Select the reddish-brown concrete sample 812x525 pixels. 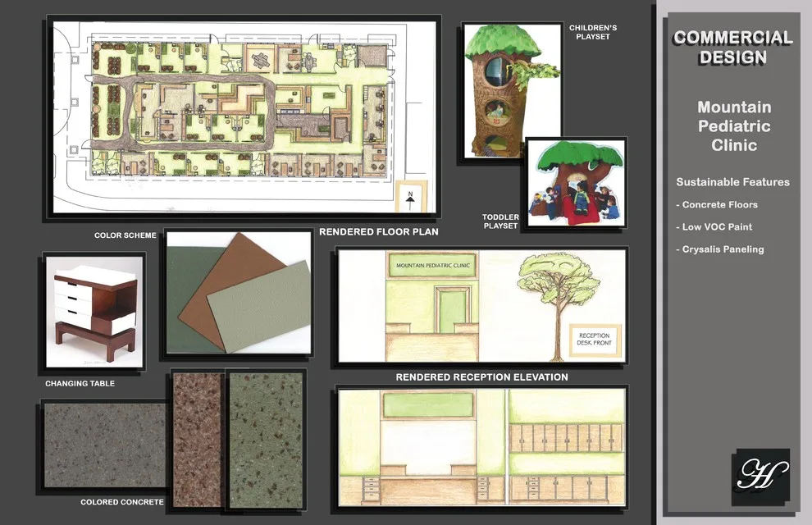[198, 440]
